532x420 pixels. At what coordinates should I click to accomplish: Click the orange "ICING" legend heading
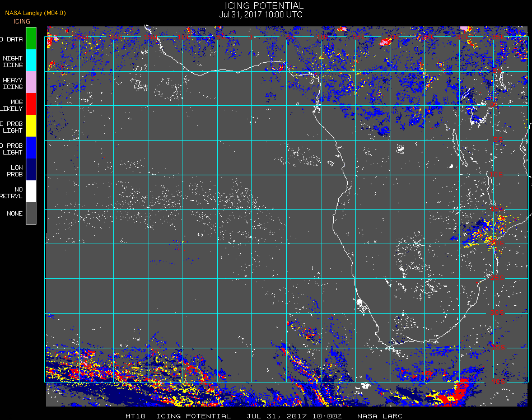[22, 21]
